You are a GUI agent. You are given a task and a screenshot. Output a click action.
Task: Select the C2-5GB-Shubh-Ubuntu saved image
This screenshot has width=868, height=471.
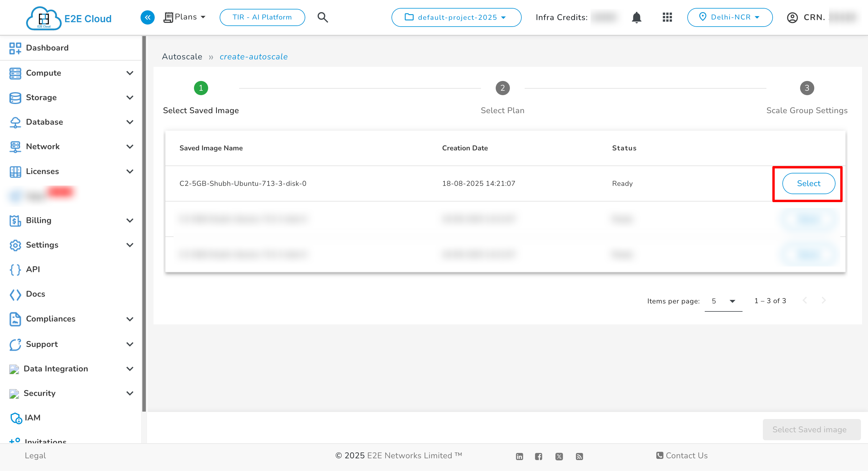[x=808, y=183]
